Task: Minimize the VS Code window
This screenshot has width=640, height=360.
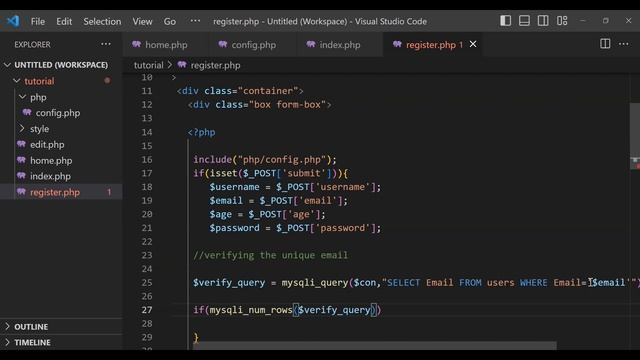Action: (x=583, y=21)
